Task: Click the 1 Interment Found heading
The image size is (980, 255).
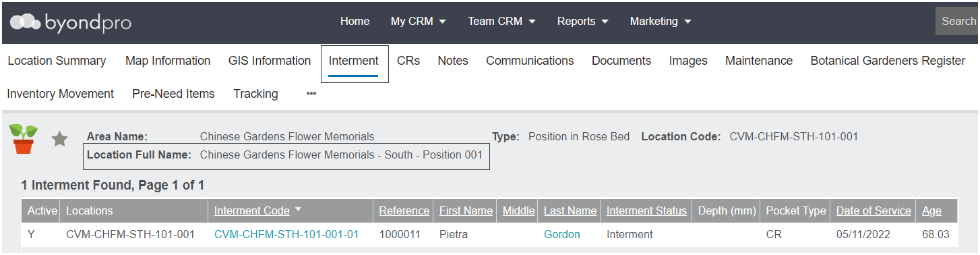Action: pos(113,185)
